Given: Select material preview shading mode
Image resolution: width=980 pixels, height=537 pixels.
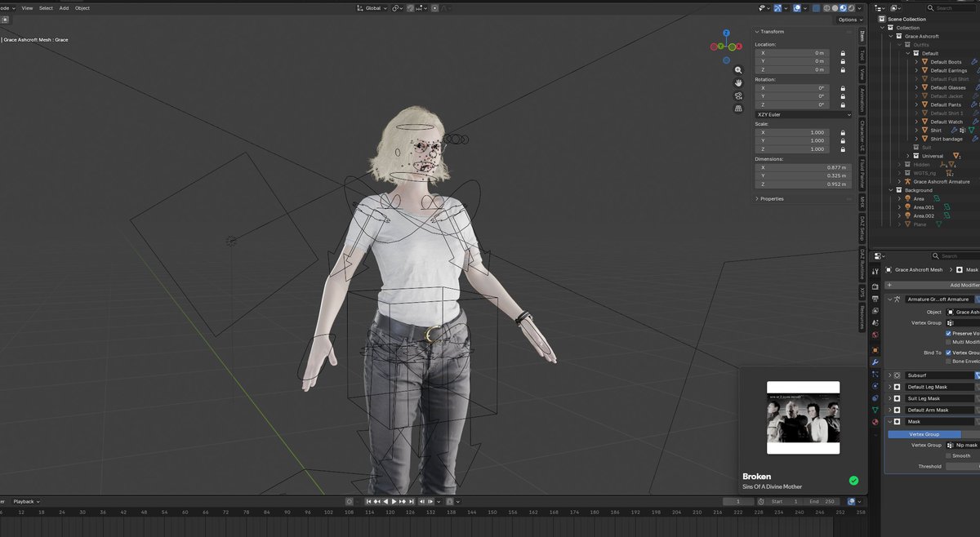Looking at the screenshot, I should click(843, 8).
